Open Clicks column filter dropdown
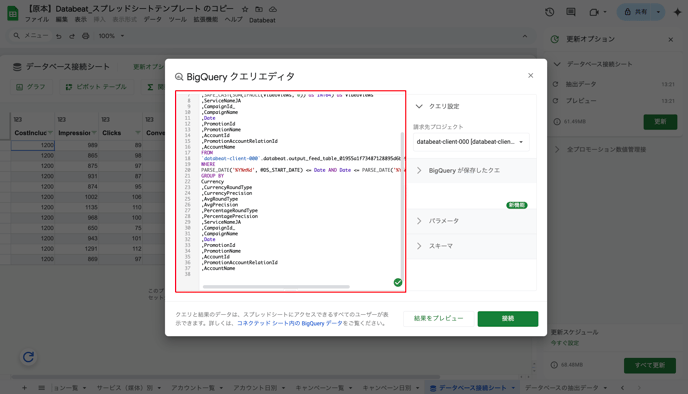Image resolution: width=688 pixels, height=394 pixels. (138, 133)
